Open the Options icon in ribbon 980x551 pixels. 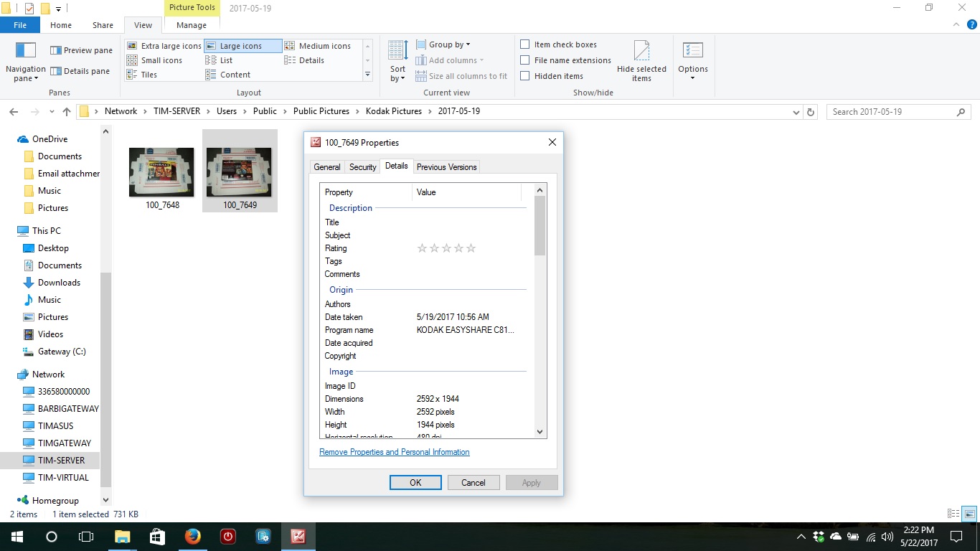[692, 51]
